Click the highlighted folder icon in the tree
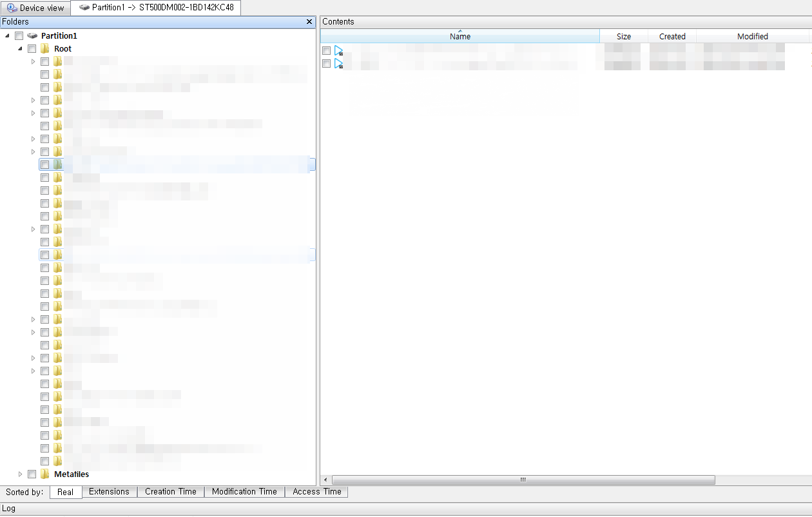Viewport: 812px width, 517px height. point(57,164)
